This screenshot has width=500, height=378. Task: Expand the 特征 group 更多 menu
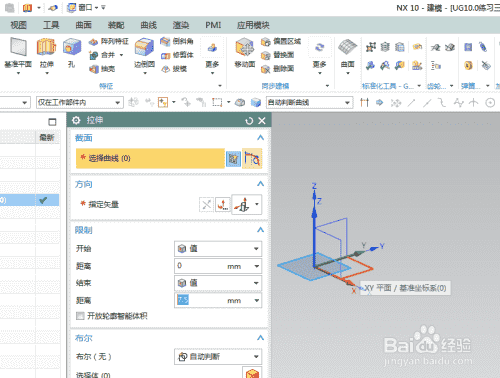(x=212, y=56)
